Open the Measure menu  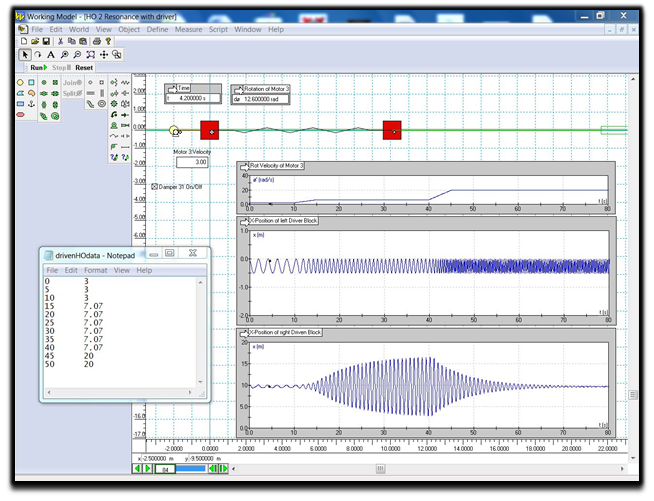point(188,29)
